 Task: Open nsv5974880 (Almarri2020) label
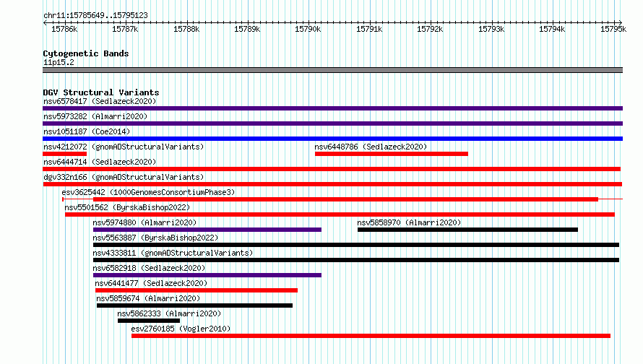tap(144, 222)
